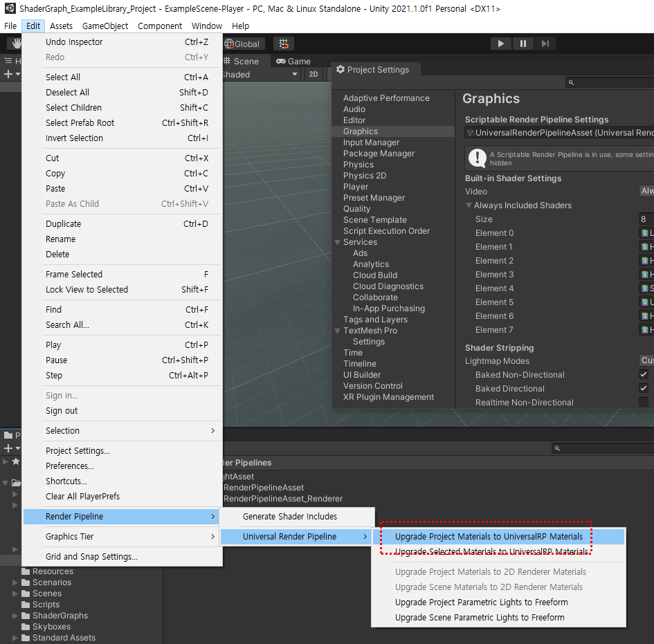This screenshot has width=654, height=644.
Task: Toggle Baked Directional checkbox
Action: point(644,388)
